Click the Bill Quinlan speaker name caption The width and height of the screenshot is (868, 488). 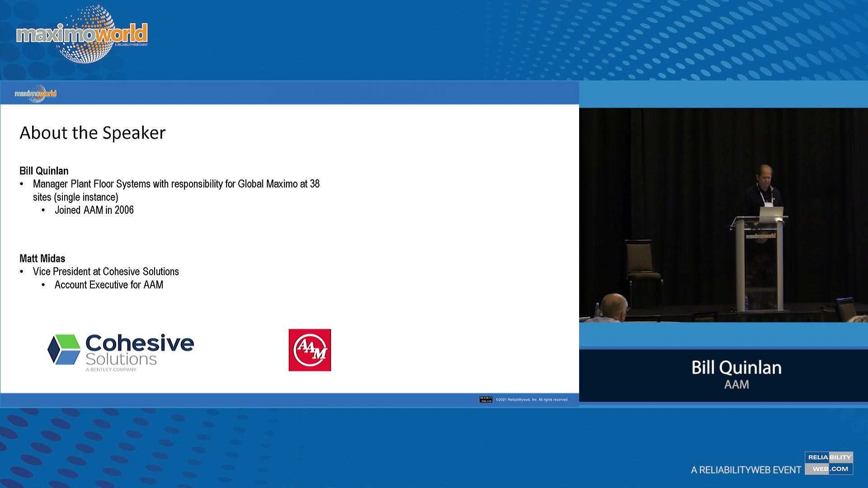click(x=736, y=368)
